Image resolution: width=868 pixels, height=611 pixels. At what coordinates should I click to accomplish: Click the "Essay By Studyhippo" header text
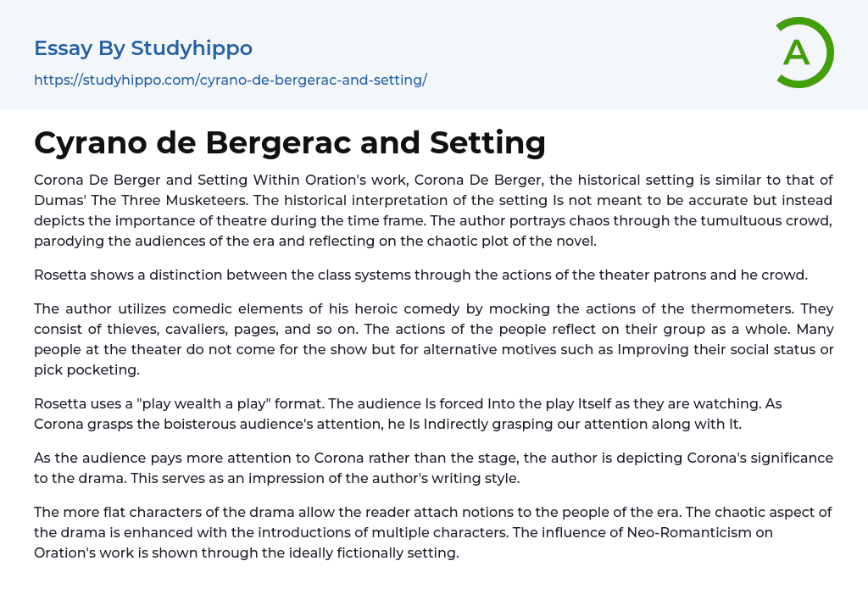pos(143,48)
